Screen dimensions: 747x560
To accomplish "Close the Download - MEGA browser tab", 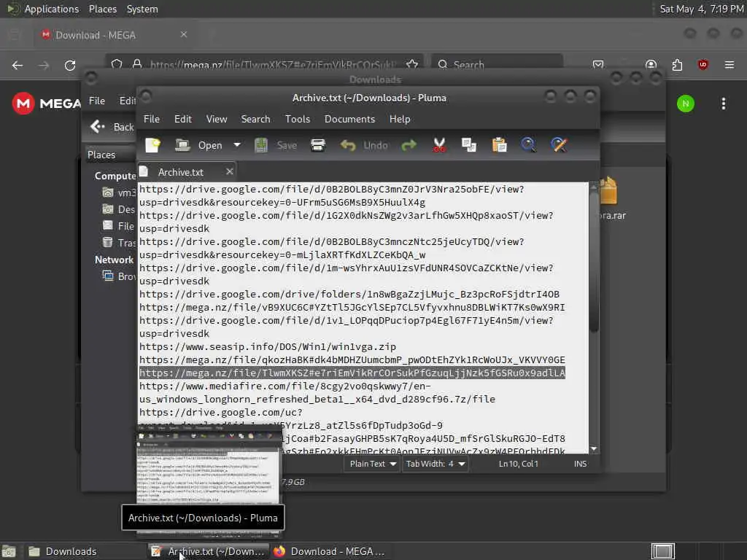I will pos(184,34).
